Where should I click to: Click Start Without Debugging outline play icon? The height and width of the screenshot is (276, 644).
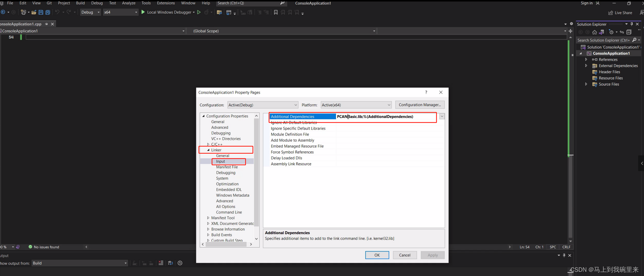[199, 12]
